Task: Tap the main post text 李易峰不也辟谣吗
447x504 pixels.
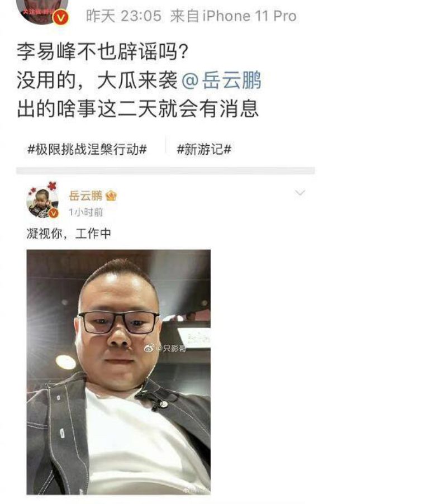Action: coord(102,51)
